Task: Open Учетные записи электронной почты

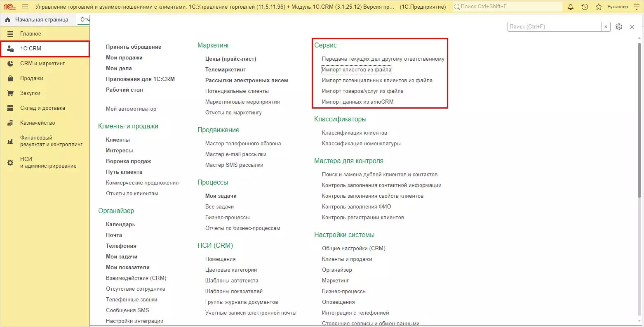Action: click(251, 313)
